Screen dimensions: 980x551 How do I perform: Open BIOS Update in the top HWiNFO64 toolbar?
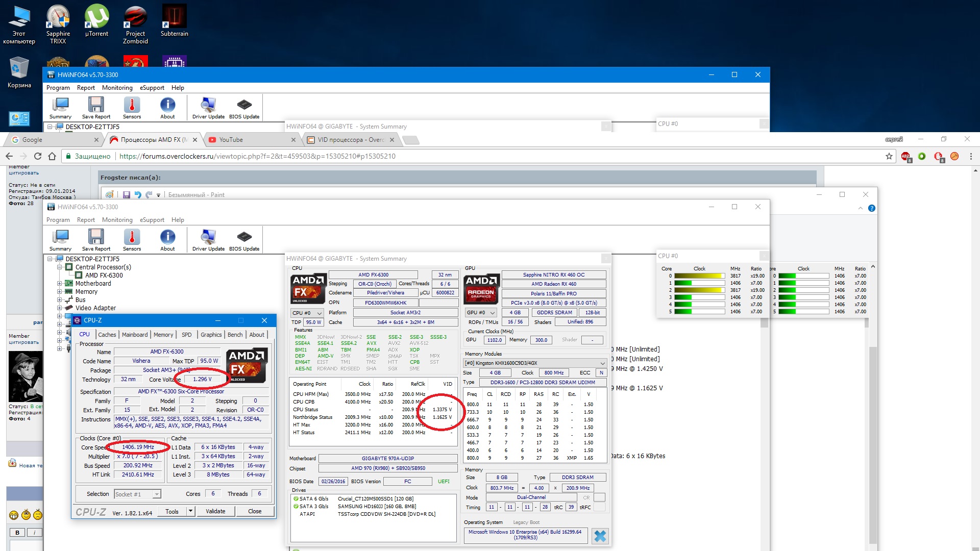coord(244,108)
